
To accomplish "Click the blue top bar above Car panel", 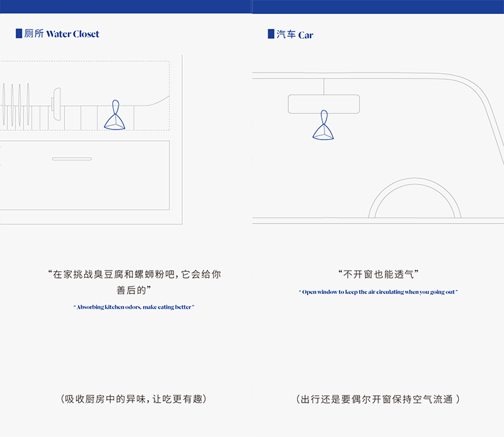I will [x=378, y=6].
